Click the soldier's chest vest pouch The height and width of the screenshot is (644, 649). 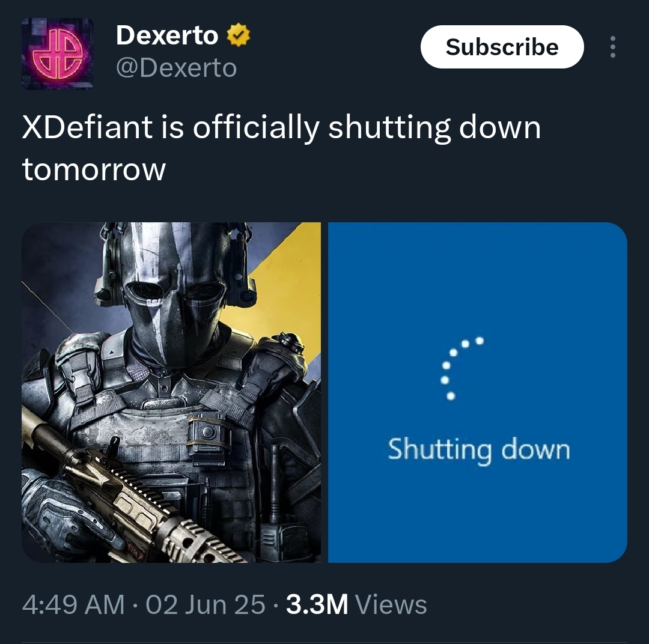pyautogui.click(x=208, y=437)
